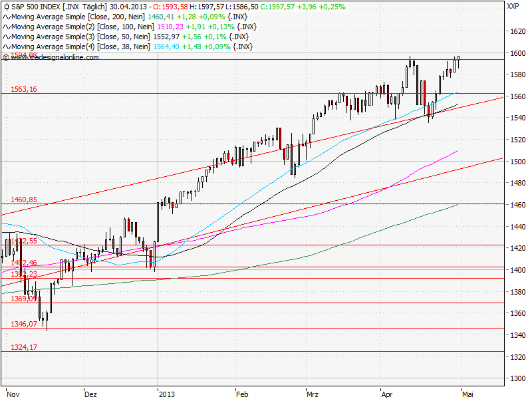Select the 2013 label on the time axis
The height and width of the screenshot is (399, 532).
166,394
